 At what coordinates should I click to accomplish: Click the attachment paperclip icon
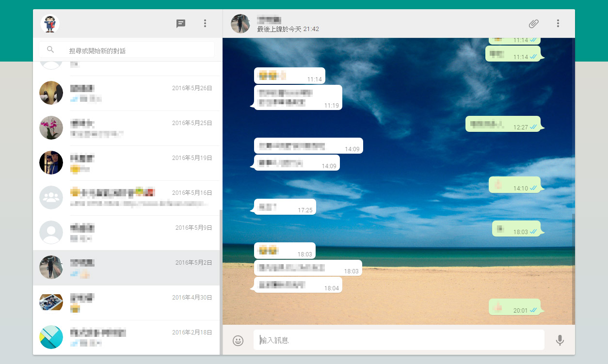pos(534,23)
